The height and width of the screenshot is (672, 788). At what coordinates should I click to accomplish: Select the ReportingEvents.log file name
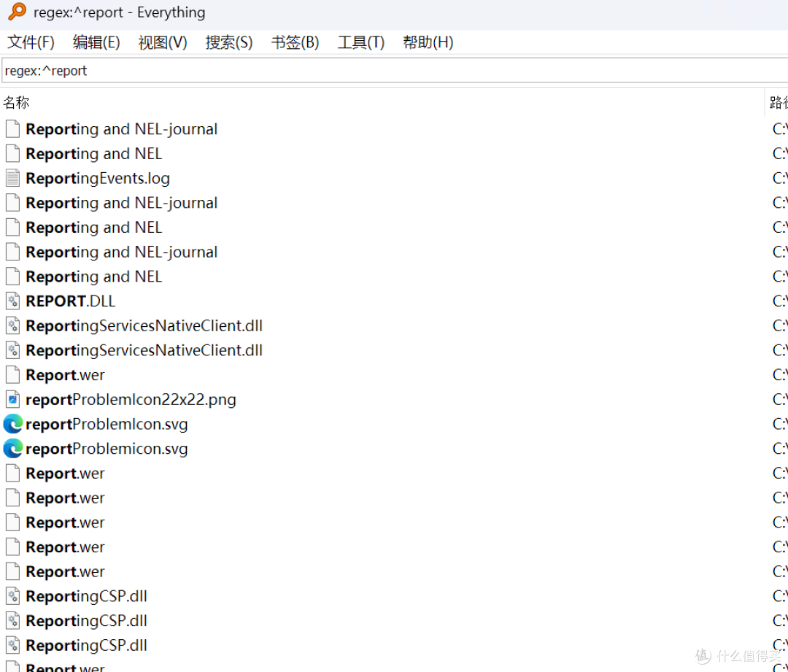[98, 179]
